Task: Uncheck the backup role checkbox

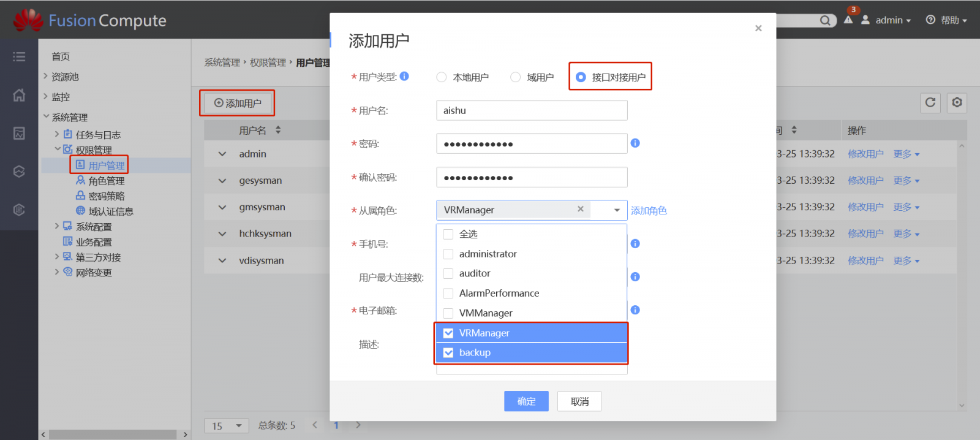Action: tap(448, 352)
